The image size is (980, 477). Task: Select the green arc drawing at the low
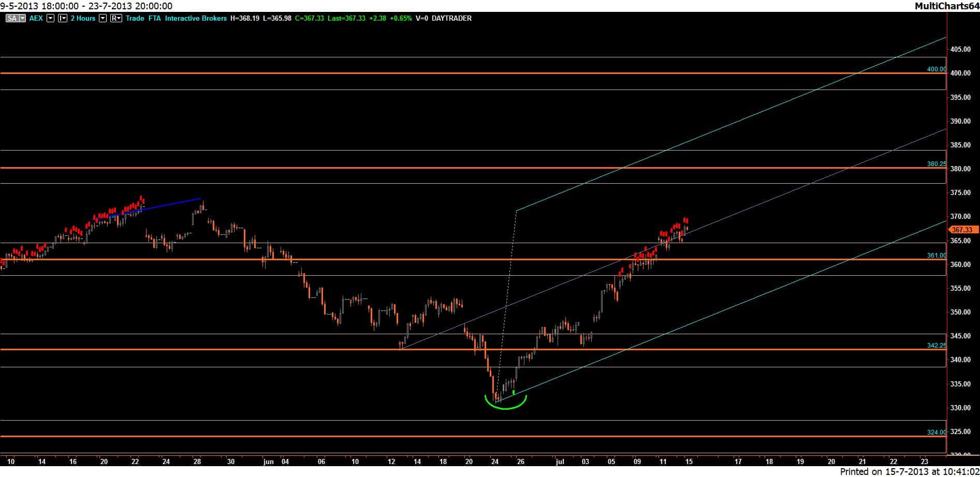click(505, 408)
